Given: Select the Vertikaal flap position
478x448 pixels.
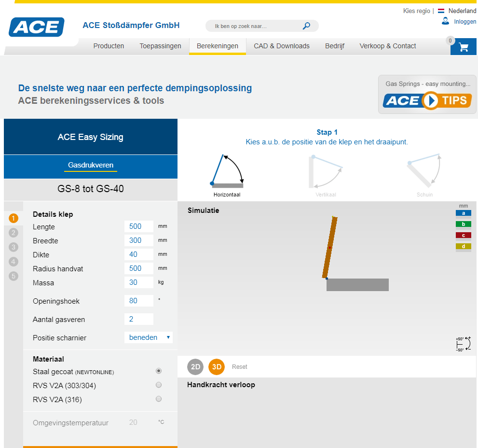Looking at the screenshot, I should (x=326, y=175).
